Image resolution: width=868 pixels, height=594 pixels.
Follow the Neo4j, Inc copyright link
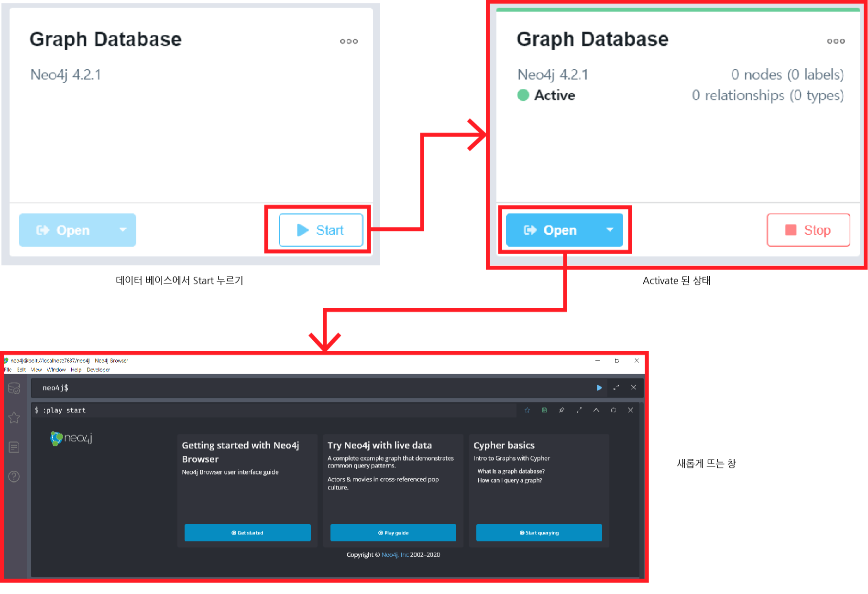pos(395,555)
